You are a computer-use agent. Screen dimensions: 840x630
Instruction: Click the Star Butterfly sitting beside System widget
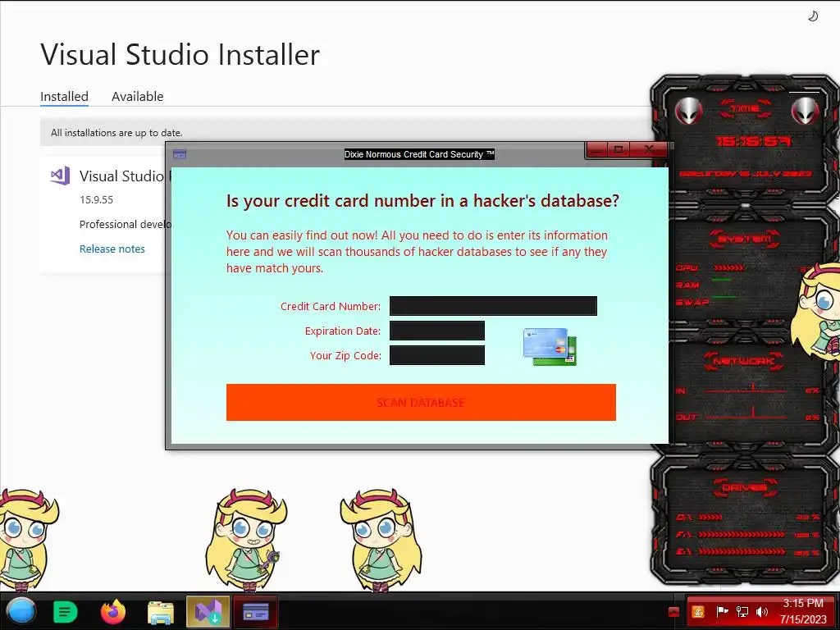coord(816,311)
